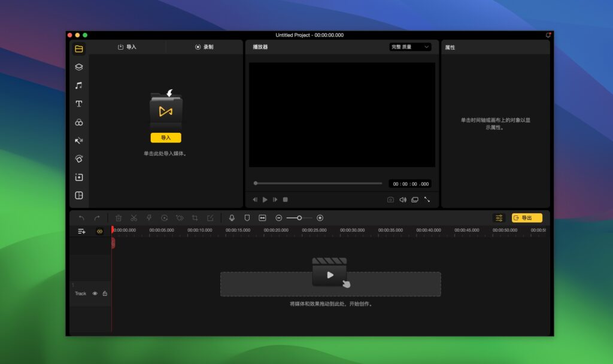Mute playback with the speaker icon
This screenshot has width=613, height=364.
[x=403, y=199]
